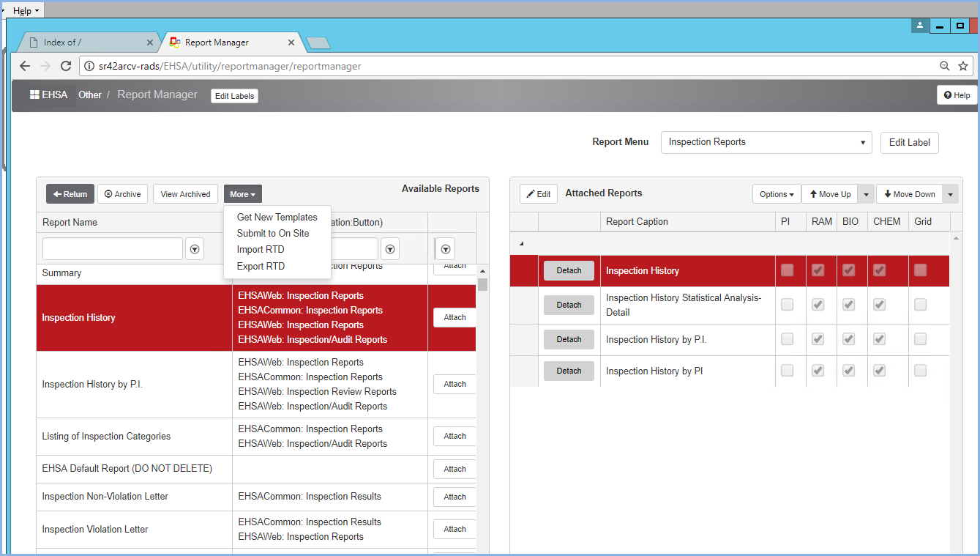
Task: Switch to Report Manager tab
Action: [x=232, y=42]
